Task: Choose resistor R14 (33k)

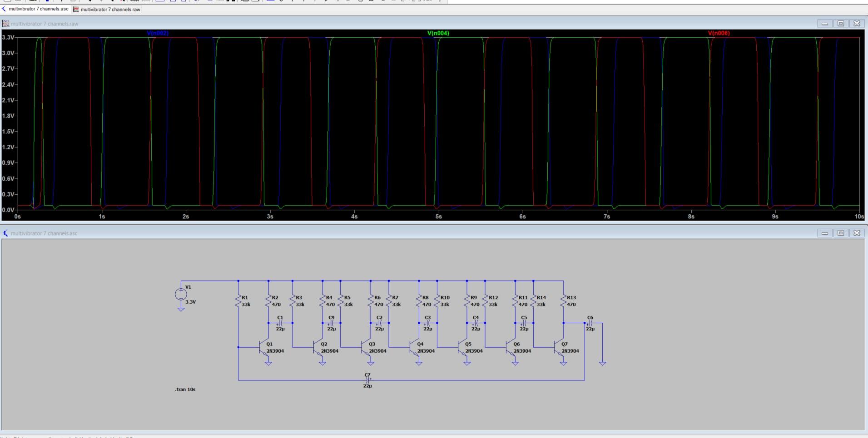Action: click(533, 301)
